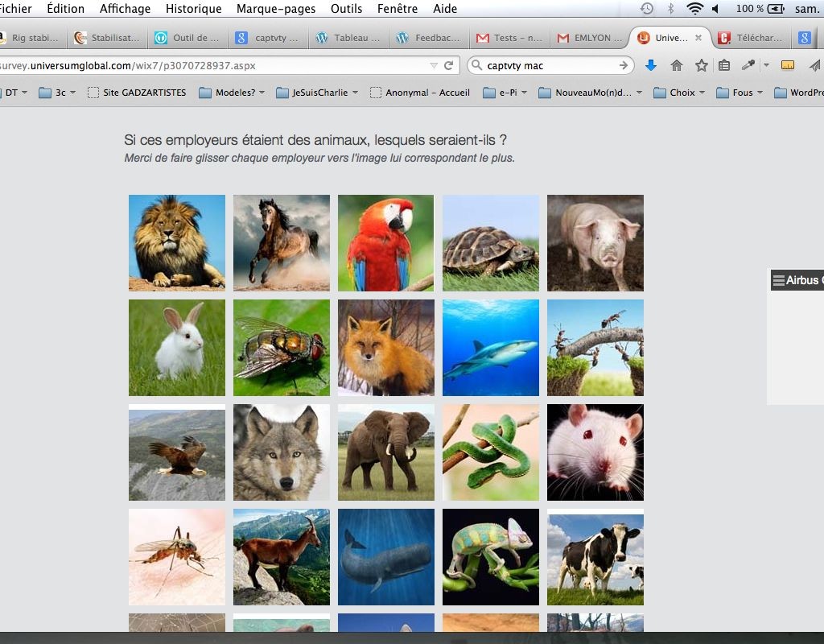This screenshot has height=644, width=824.
Task: Click the eyedropper toolbar icon
Action: pos(748,65)
